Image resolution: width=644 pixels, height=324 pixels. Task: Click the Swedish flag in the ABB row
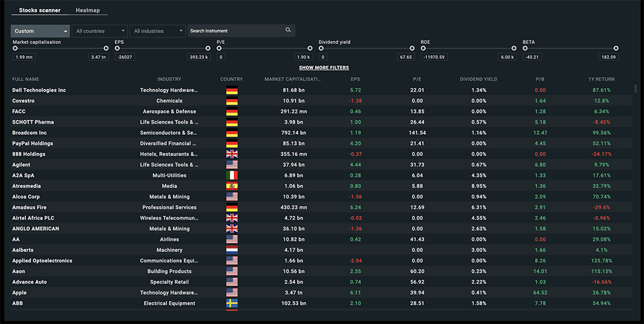232,303
